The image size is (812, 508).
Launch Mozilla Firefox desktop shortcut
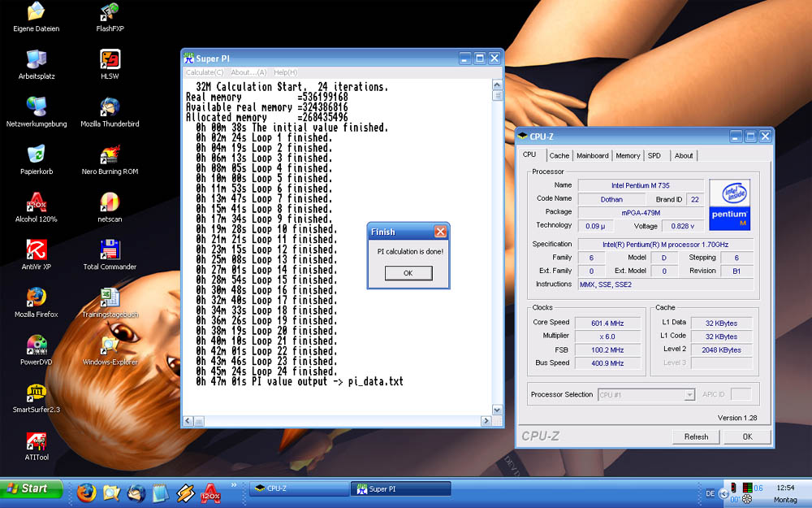[x=37, y=302]
